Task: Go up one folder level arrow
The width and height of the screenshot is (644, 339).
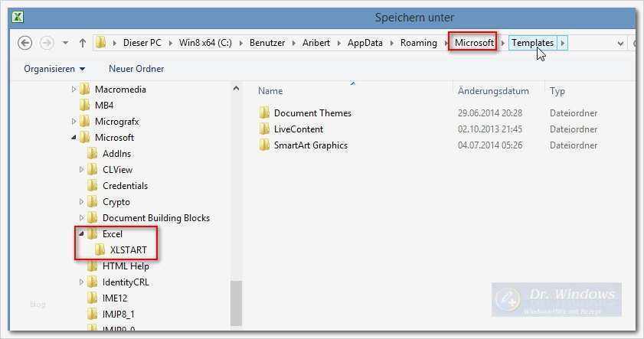Action: tap(83, 43)
